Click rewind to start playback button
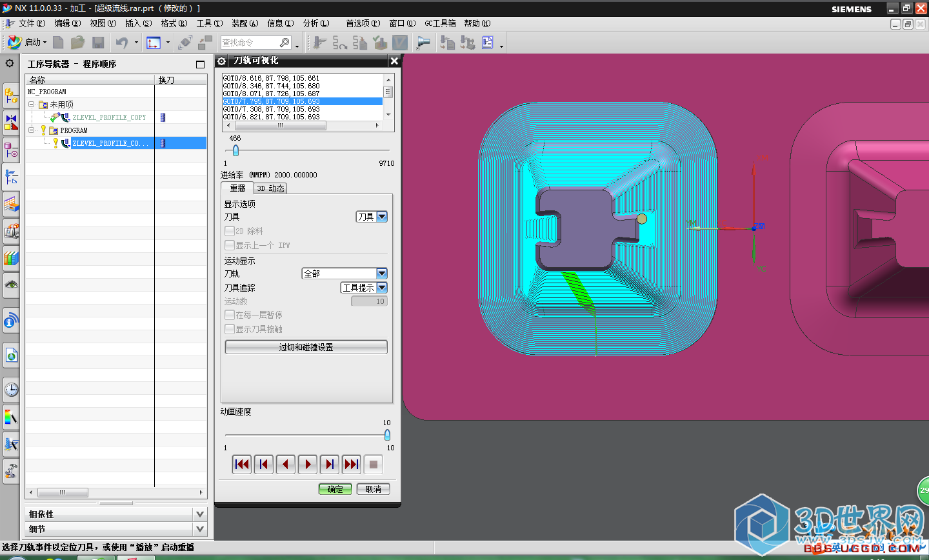Image resolution: width=929 pixels, height=560 pixels. [242, 464]
